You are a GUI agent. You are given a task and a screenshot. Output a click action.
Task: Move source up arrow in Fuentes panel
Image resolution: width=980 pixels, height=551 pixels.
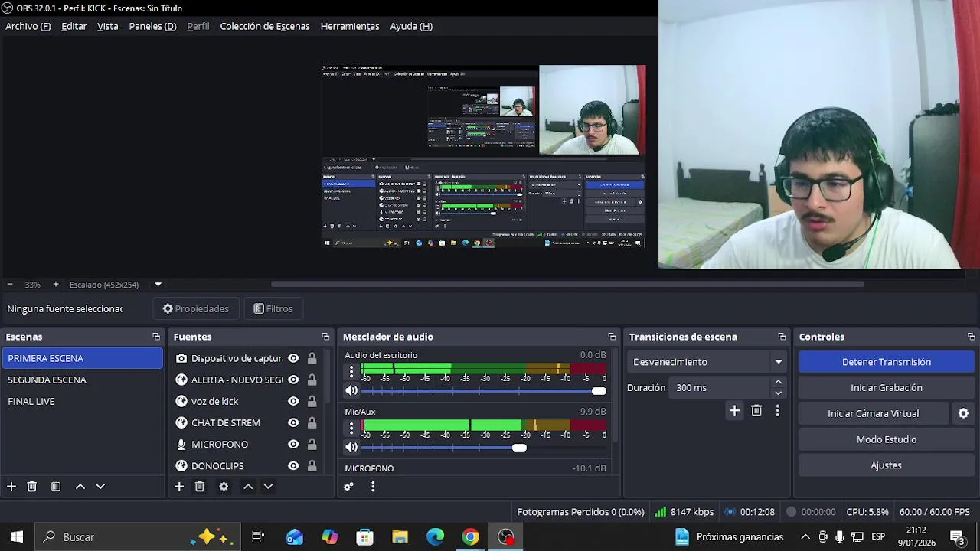click(248, 487)
